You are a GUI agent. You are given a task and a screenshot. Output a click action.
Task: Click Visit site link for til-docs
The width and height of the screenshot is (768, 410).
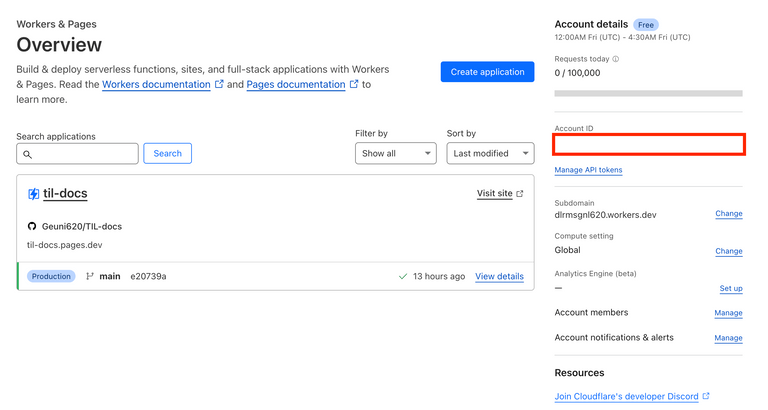[x=495, y=193]
